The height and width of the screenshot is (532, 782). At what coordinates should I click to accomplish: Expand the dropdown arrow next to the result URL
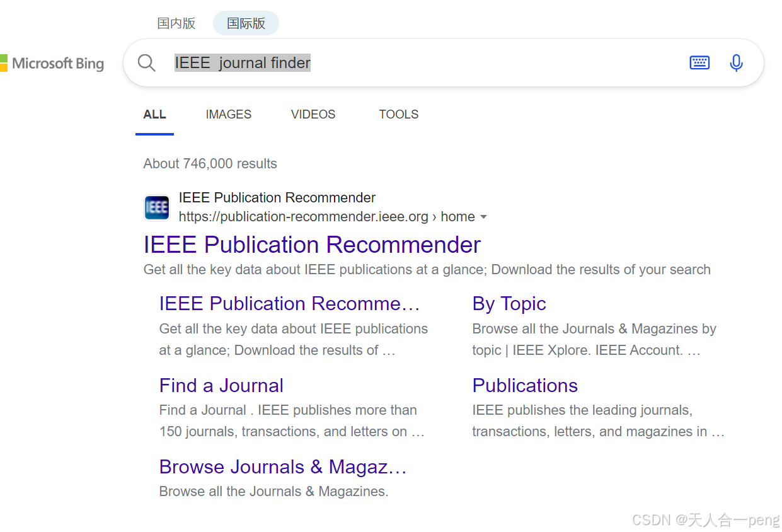[x=484, y=216]
